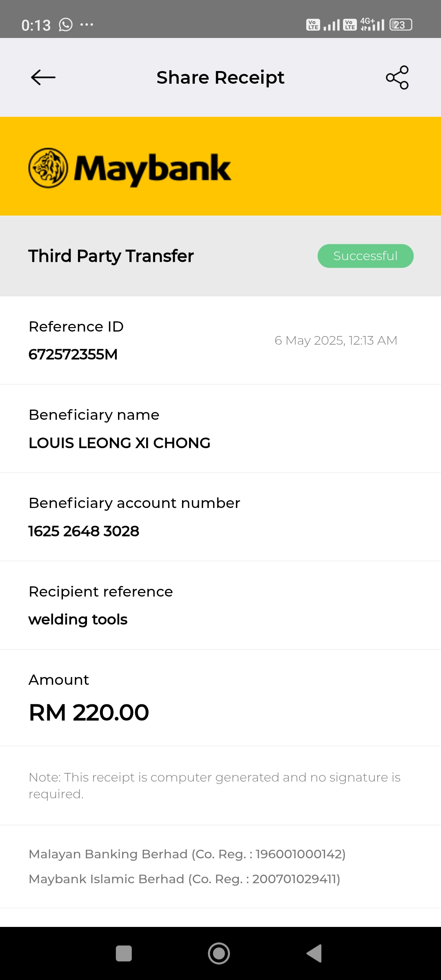
Task: Tap the transaction date 6 May 2025
Action: click(336, 341)
